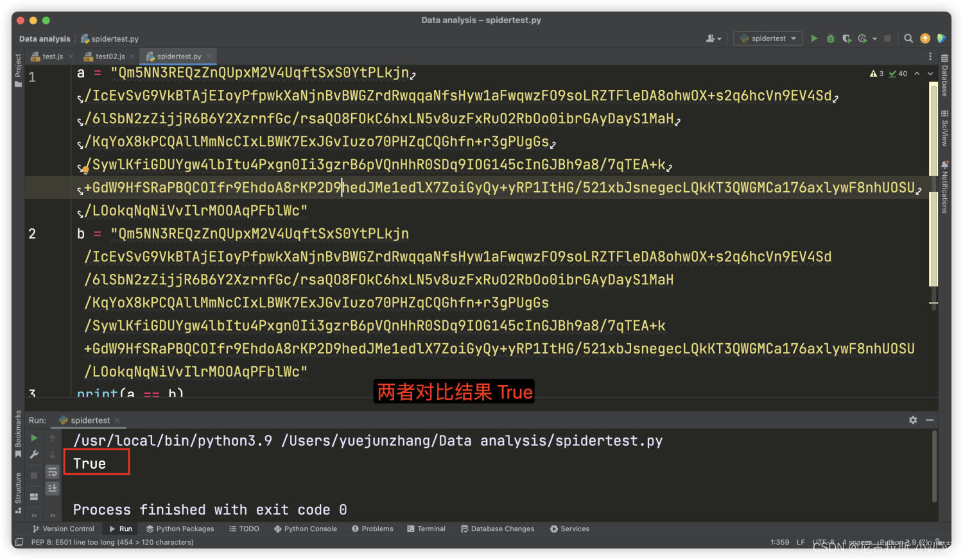This screenshot has width=963, height=560.
Task: Place cursor on line 2 variable b
Action: click(x=81, y=233)
